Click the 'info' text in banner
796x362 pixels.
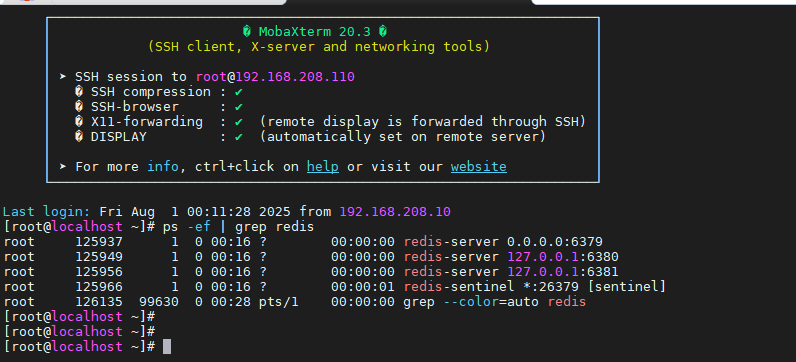(163, 167)
